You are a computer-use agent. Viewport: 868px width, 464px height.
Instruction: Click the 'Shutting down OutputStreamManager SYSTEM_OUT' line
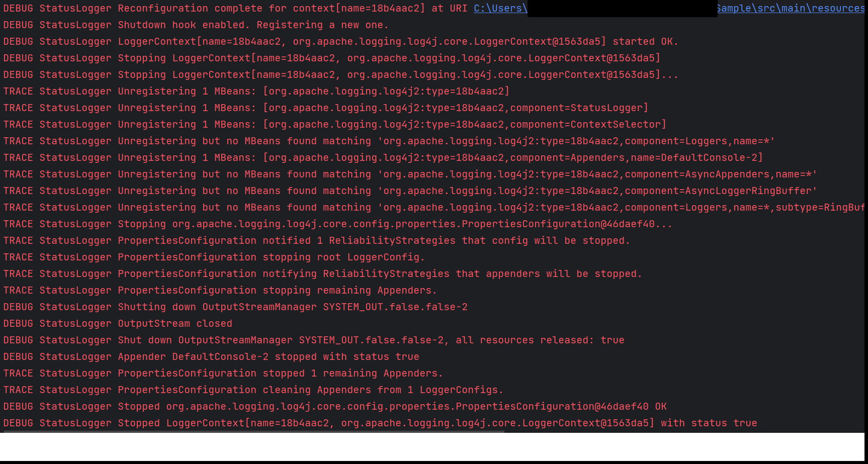(x=226, y=307)
